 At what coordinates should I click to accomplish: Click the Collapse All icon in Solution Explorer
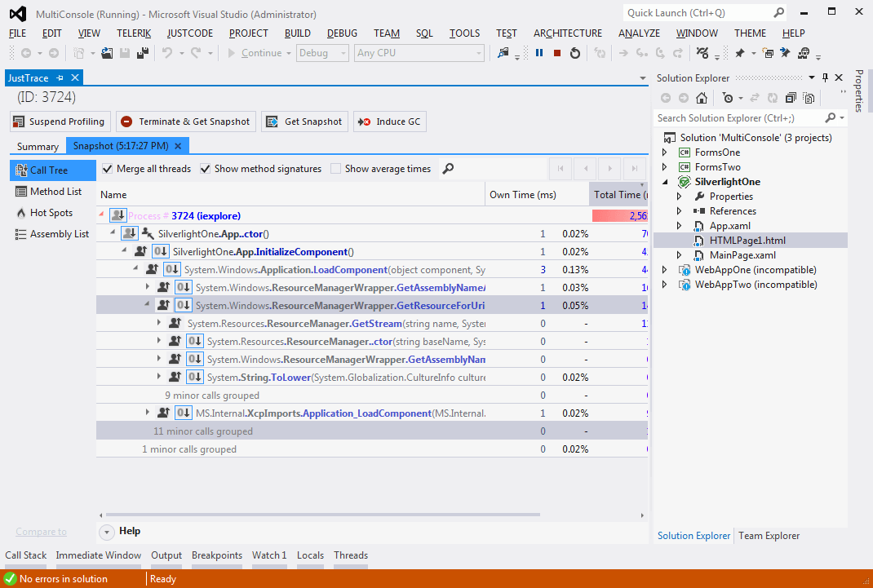791,98
